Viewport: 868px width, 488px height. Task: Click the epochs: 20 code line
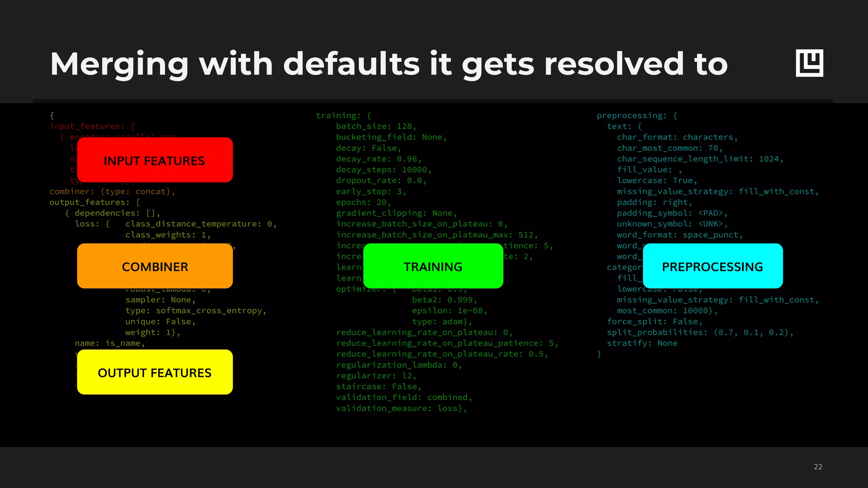click(363, 202)
